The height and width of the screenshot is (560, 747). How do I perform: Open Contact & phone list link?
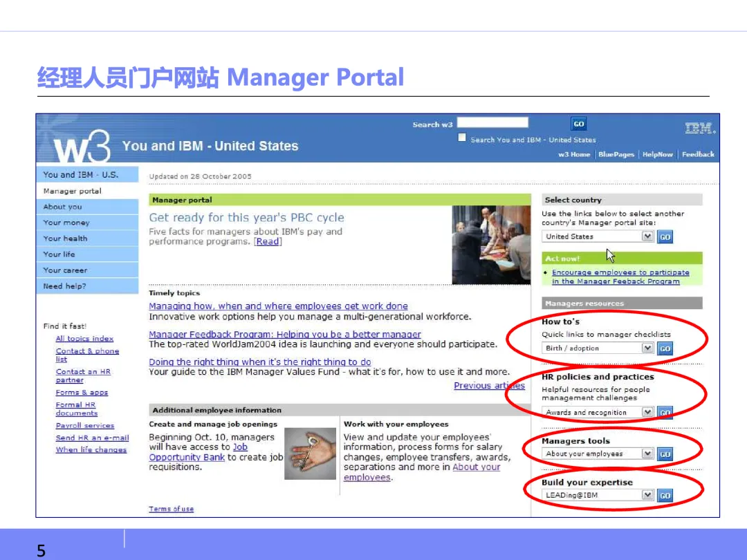(87, 355)
